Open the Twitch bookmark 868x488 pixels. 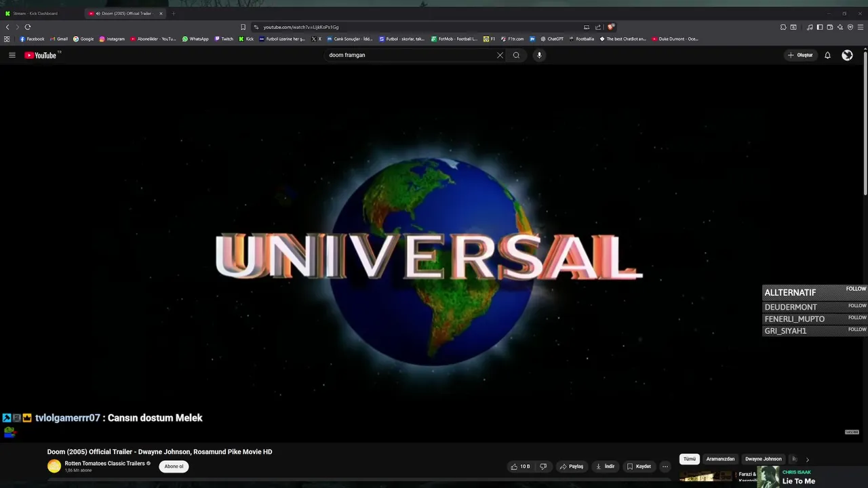(x=224, y=39)
